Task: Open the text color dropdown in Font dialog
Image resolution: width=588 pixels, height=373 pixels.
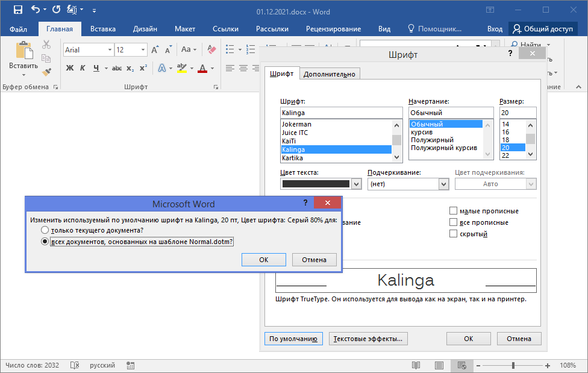Action: [356, 184]
